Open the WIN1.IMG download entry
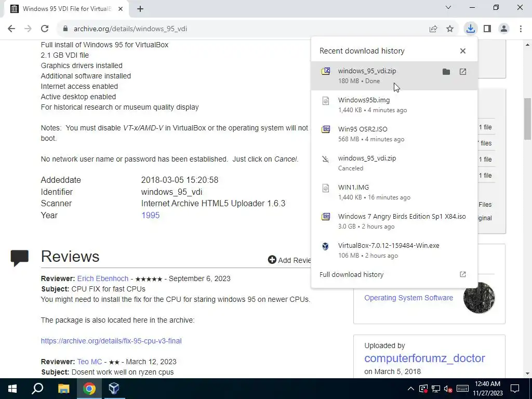 tap(394, 192)
